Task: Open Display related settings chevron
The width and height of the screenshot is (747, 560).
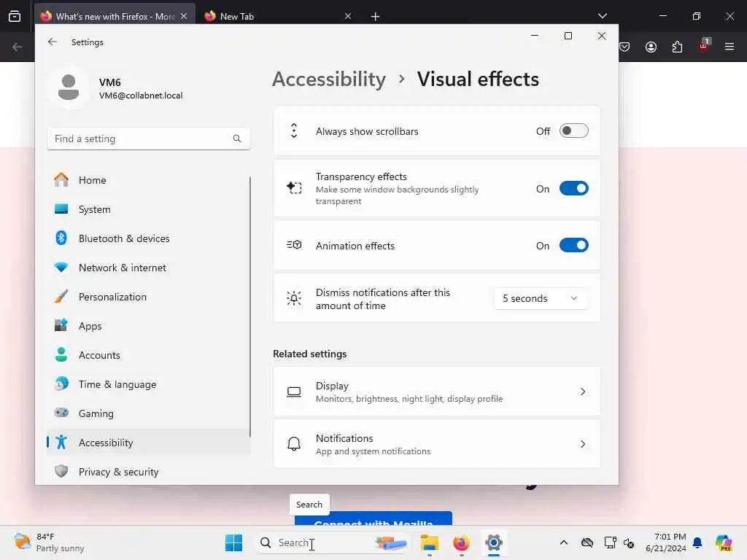Action: [583, 392]
